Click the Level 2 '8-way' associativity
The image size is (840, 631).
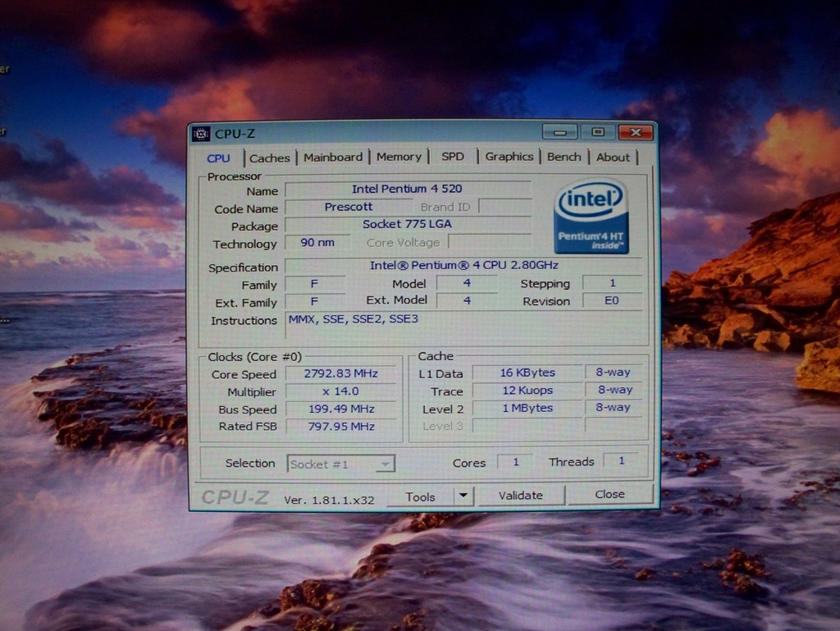coord(614,407)
